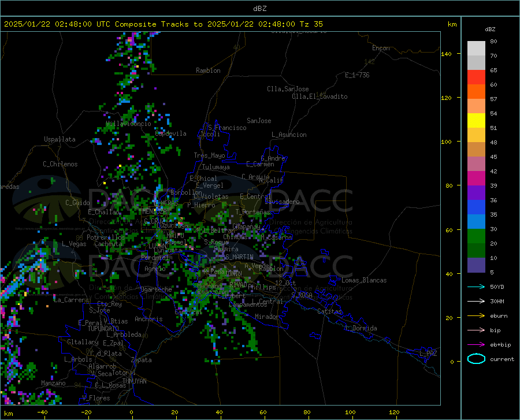
Task: Click the 12_Oct label
Action: (285, 283)
